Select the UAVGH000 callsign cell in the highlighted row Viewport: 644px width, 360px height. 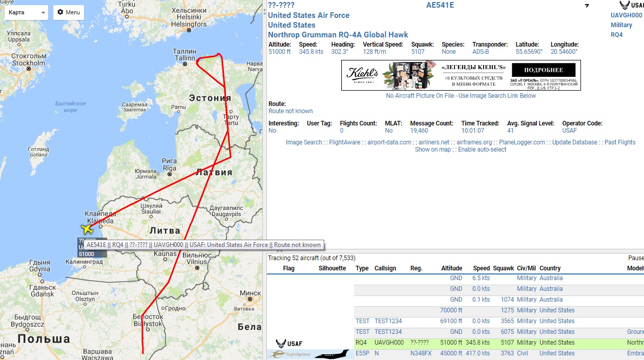pyautogui.click(x=389, y=343)
